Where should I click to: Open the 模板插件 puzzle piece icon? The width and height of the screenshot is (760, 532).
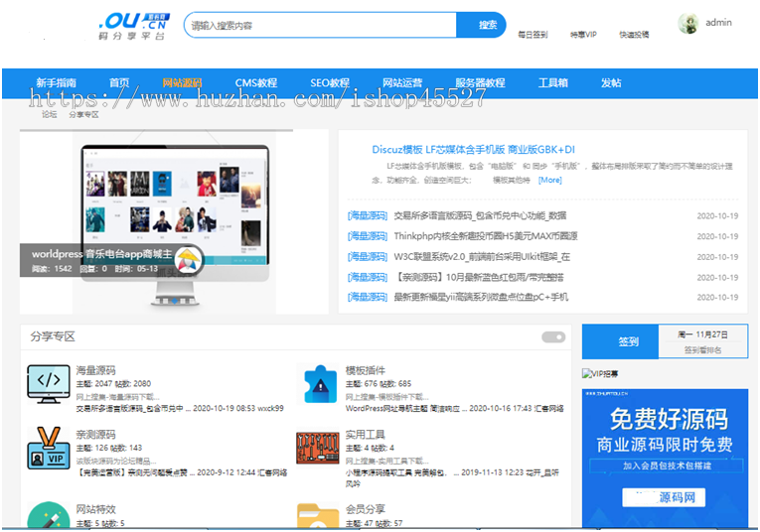318,384
